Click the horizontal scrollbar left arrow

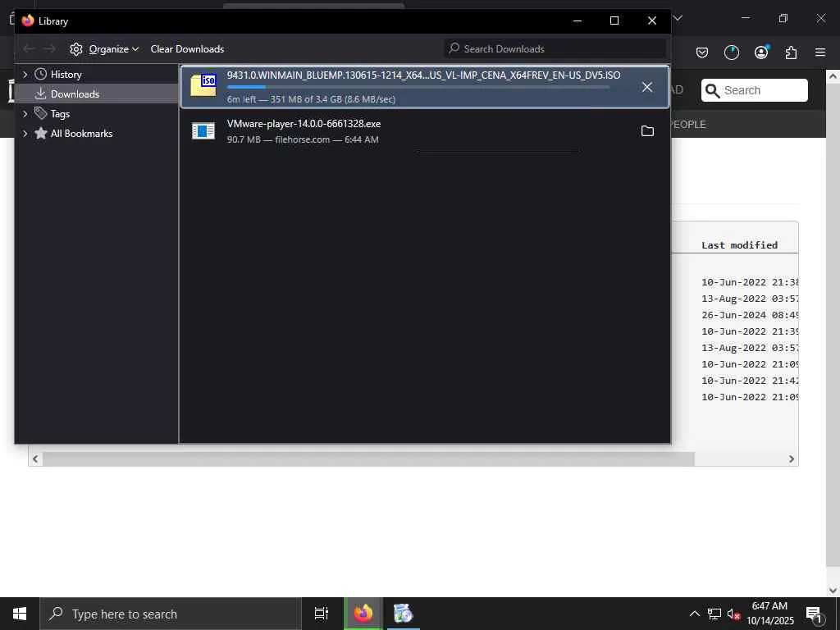pyautogui.click(x=35, y=459)
